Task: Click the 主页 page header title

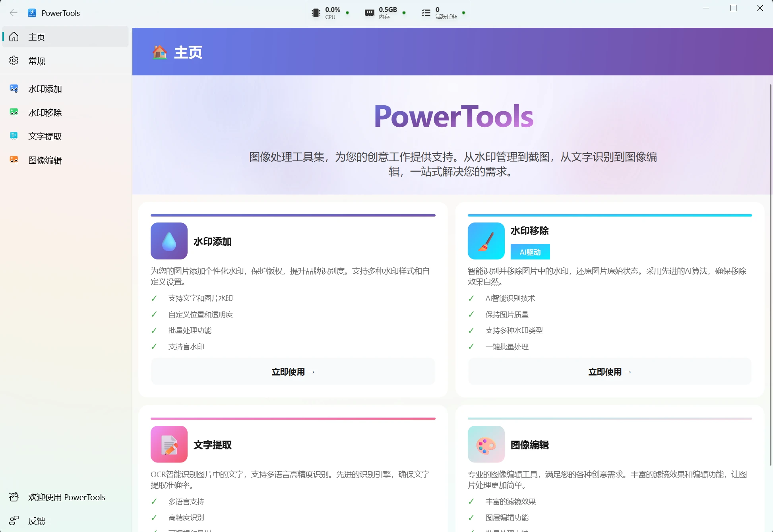Action: pyautogui.click(x=188, y=52)
